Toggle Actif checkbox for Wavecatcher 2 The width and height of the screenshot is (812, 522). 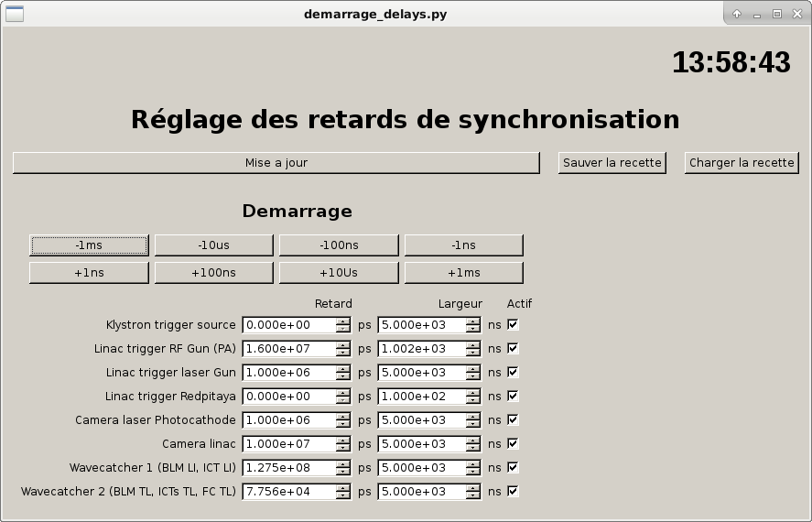[x=513, y=491]
